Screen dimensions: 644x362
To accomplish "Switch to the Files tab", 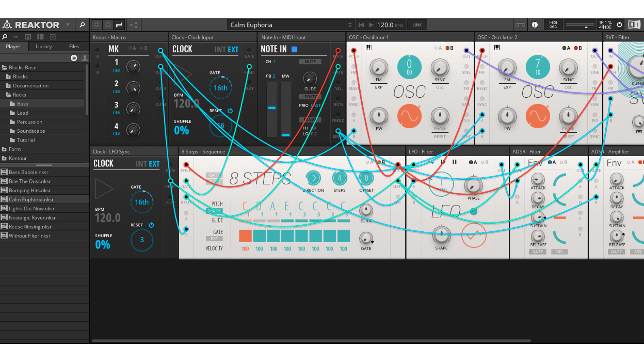I will tap(74, 47).
